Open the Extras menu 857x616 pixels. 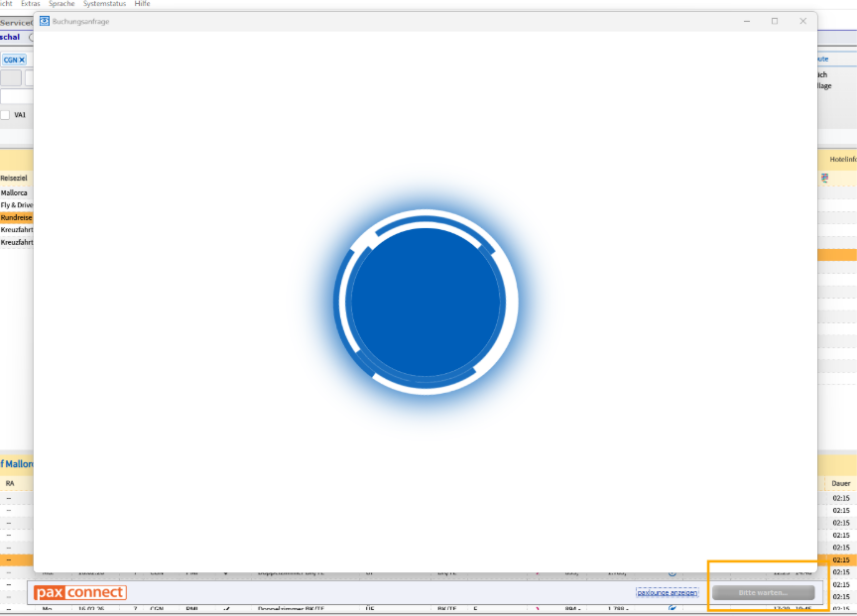[x=30, y=3]
